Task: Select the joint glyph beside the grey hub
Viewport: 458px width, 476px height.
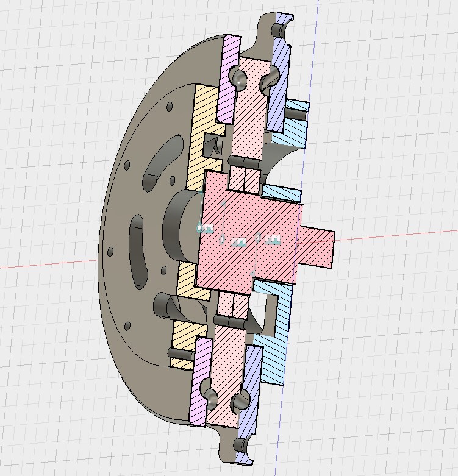Action: (x=209, y=229)
